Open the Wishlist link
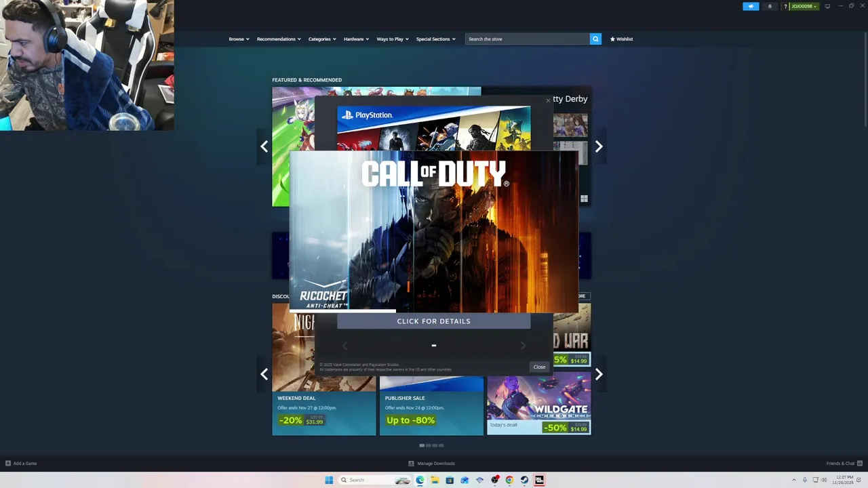Screen dimensions: 868x488 point(621,39)
